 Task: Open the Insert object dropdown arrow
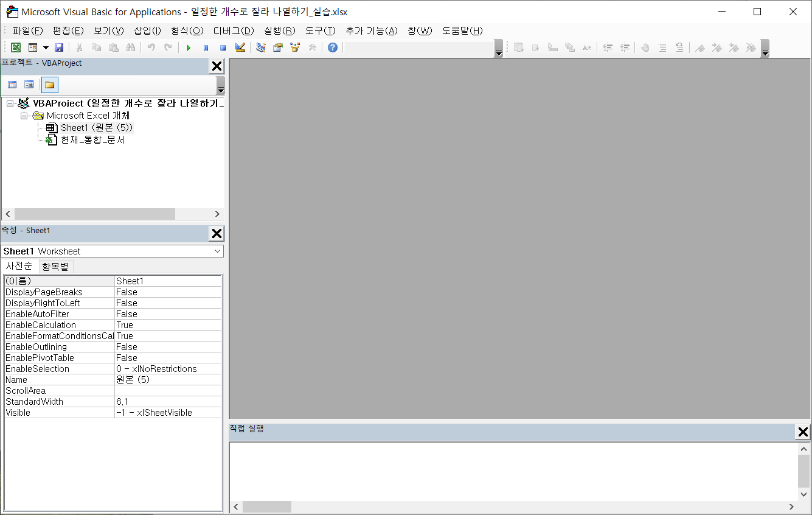point(46,47)
